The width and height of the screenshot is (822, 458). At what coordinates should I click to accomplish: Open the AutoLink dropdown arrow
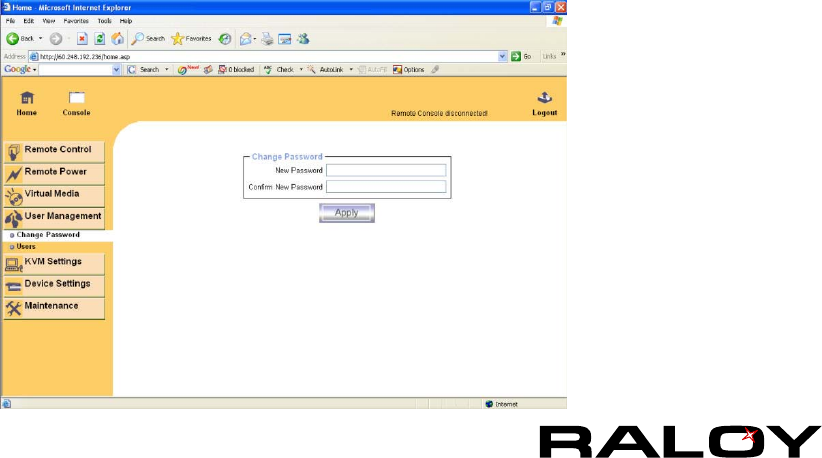351,69
